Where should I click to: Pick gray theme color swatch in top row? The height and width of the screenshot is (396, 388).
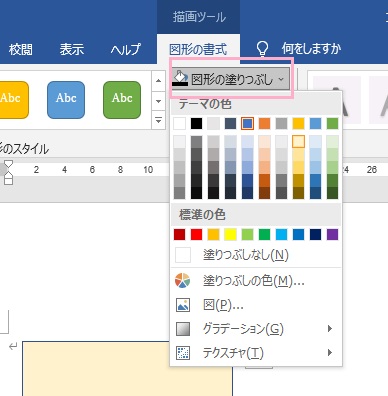281,124
